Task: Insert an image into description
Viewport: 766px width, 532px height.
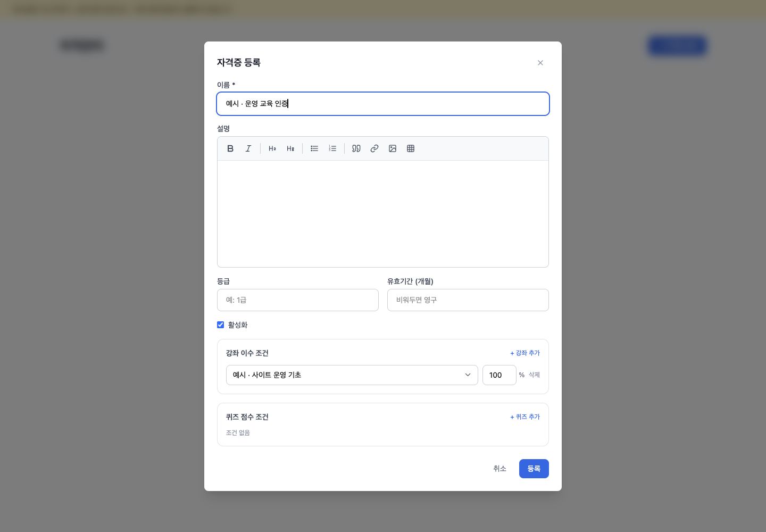Action: (393, 148)
